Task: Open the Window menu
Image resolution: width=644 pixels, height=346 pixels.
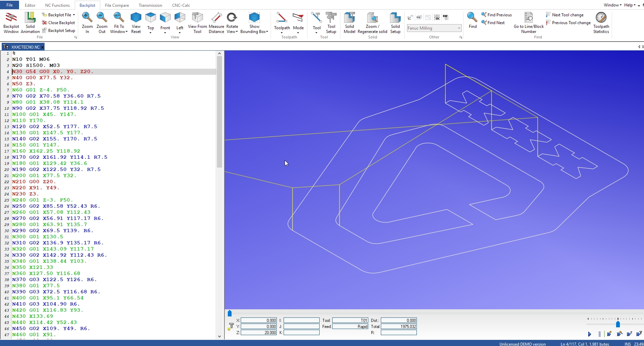Action: click(x=612, y=5)
